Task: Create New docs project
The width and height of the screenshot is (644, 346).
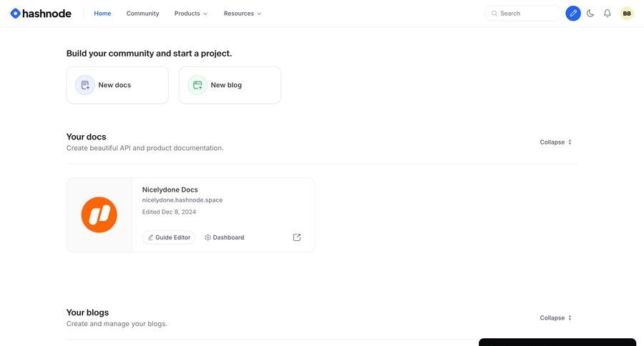Action: coord(117,85)
